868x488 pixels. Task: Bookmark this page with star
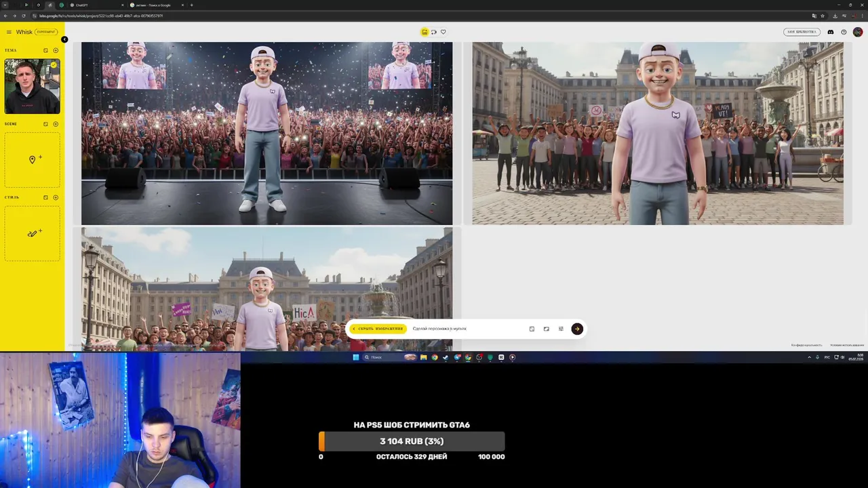coord(823,16)
